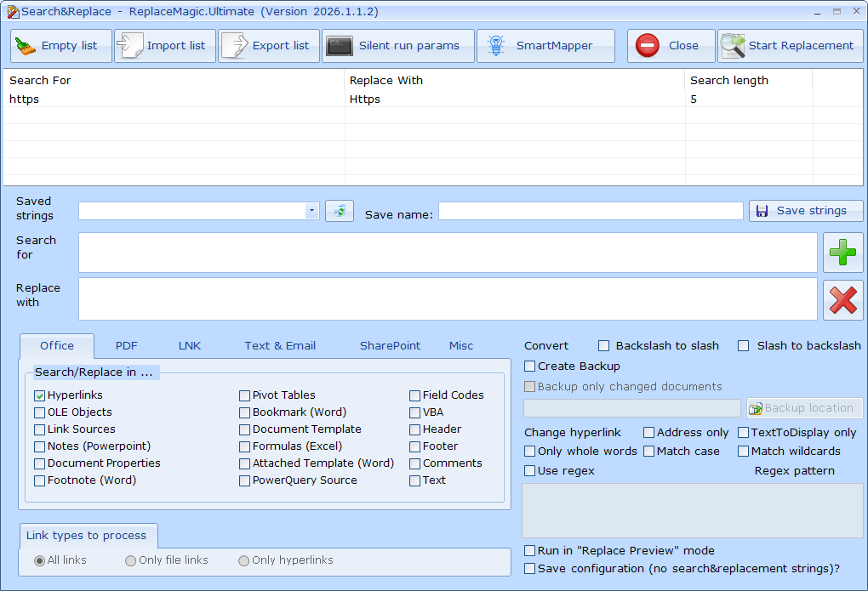The image size is (868, 591).
Task: Check the Pivot Tables option
Action: coord(245,395)
